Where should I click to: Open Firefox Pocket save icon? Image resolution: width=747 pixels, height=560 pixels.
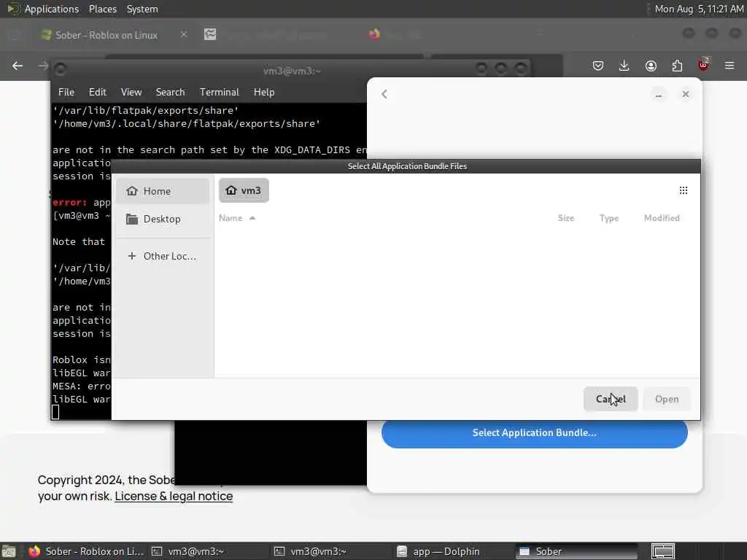(598, 66)
